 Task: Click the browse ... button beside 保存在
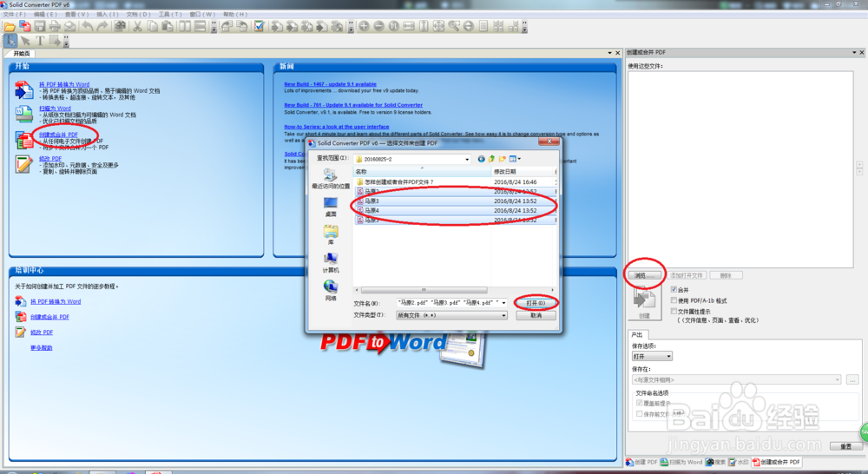852,380
